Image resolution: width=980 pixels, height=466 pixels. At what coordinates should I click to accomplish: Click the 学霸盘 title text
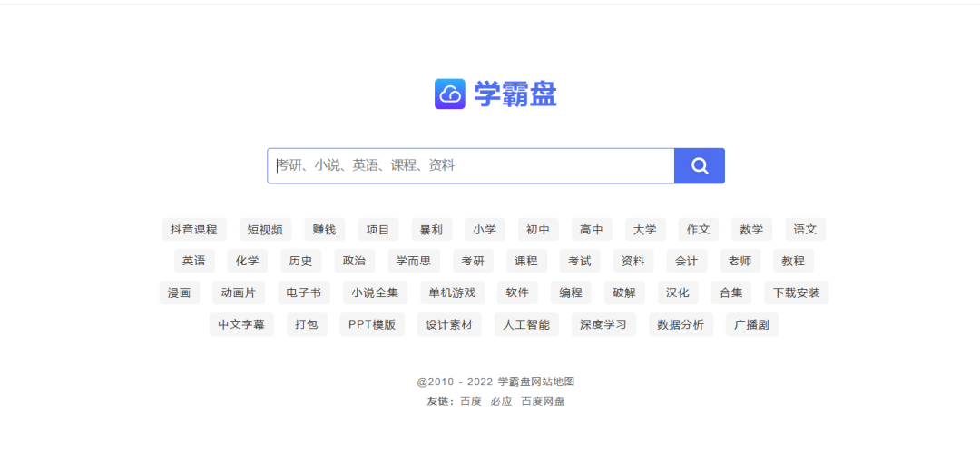pos(515,94)
